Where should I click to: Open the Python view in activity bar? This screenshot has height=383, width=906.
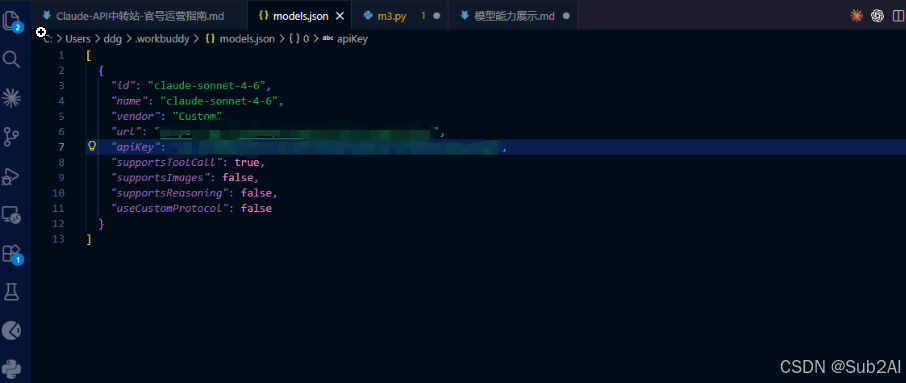click(12, 368)
